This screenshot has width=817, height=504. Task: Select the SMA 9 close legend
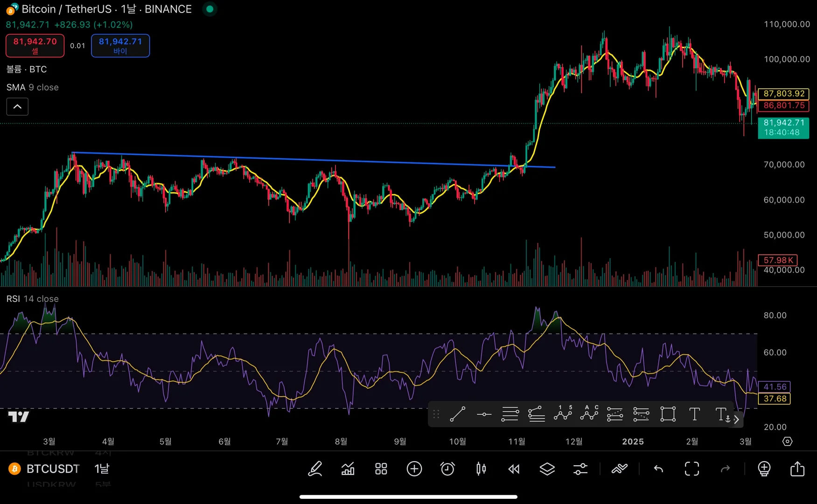pyautogui.click(x=33, y=87)
